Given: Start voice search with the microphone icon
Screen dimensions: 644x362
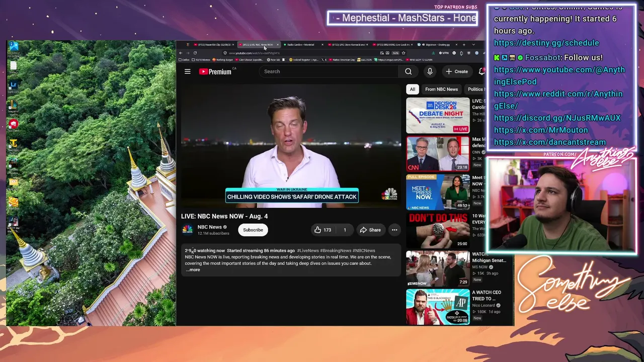Looking at the screenshot, I should [x=430, y=71].
